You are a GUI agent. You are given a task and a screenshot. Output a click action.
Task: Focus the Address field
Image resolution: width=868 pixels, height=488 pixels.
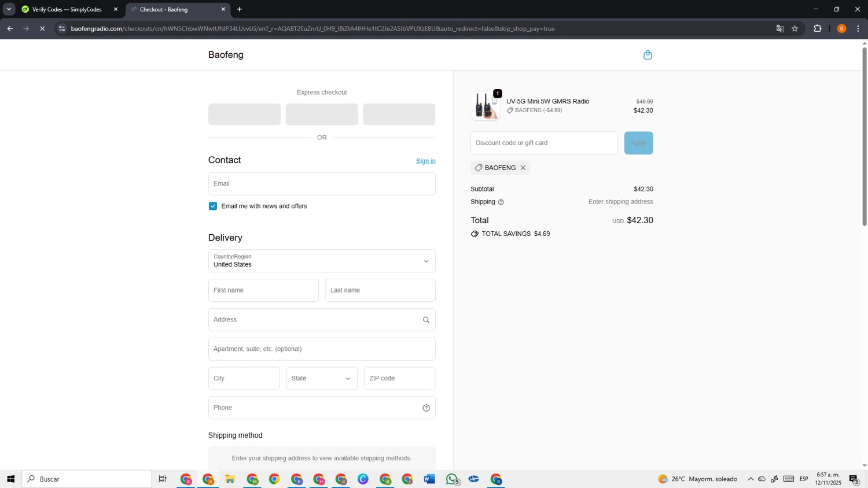tap(322, 320)
